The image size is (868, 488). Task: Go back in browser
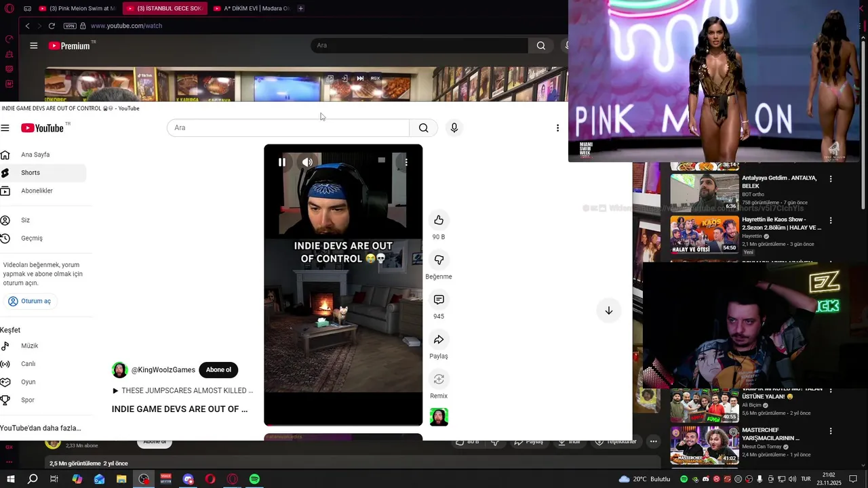[x=27, y=26]
